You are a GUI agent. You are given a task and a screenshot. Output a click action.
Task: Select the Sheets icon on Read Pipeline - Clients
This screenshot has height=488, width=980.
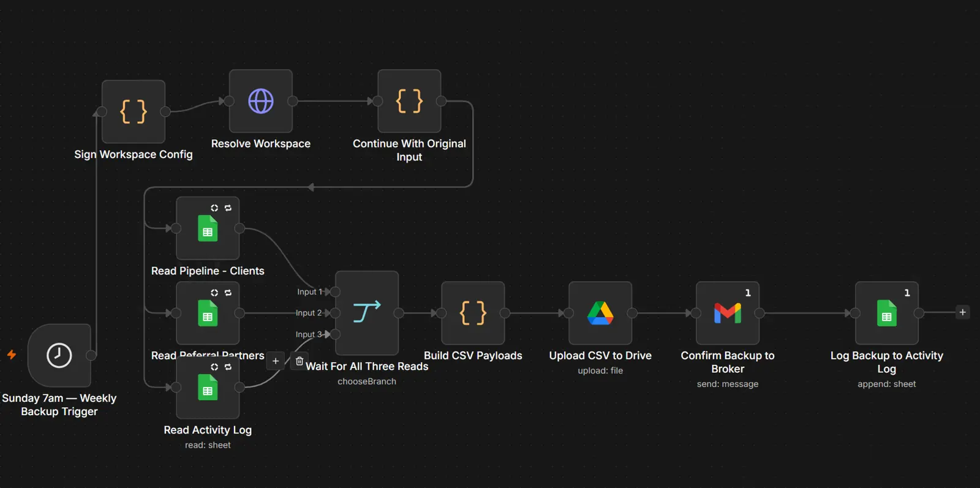[208, 228]
